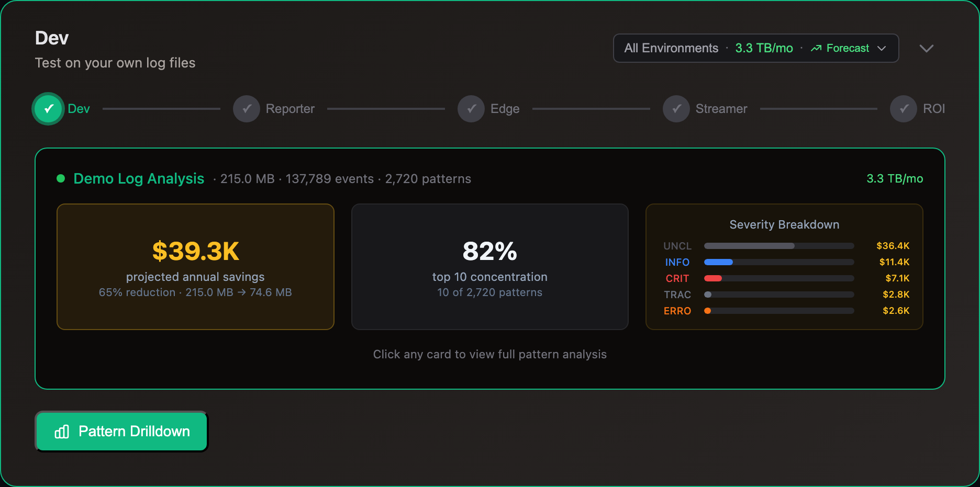Click the Edge step checkmark circle
Image resolution: width=980 pixels, height=487 pixels.
tap(471, 109)
